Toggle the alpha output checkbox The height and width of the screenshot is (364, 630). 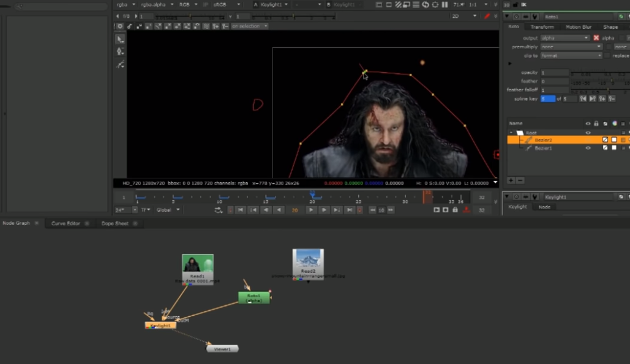pyautogui.click(x=596, y=38)
